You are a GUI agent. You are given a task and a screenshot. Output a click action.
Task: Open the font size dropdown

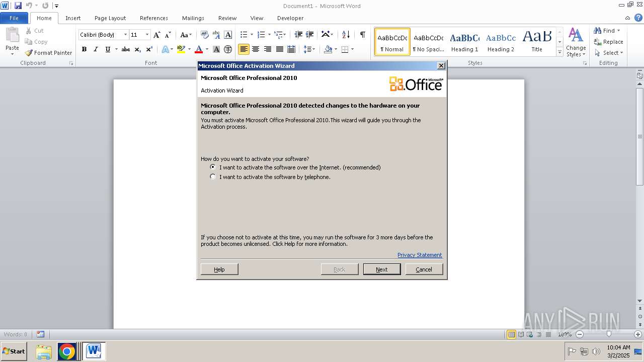(147, 35)
